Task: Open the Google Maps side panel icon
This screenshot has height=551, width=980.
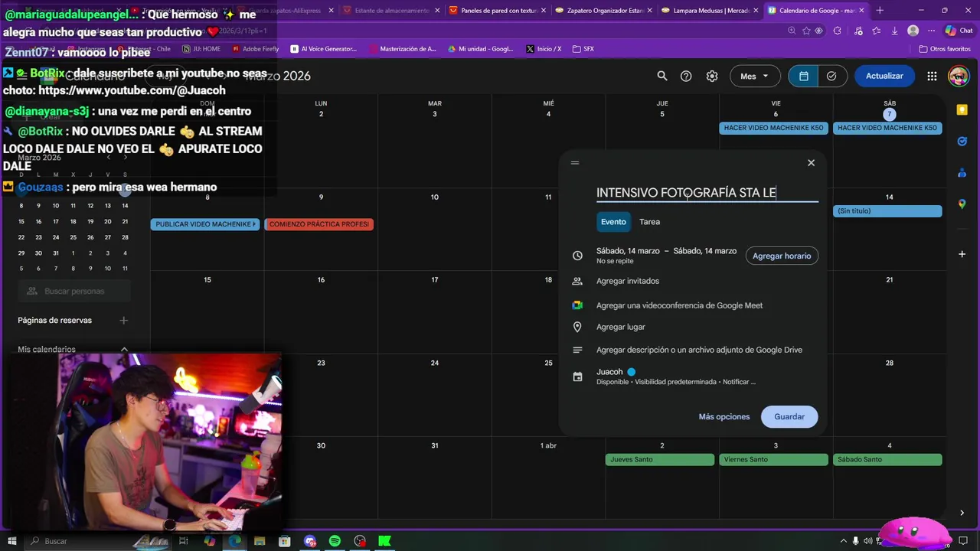Action: click(x=962, y=204)
